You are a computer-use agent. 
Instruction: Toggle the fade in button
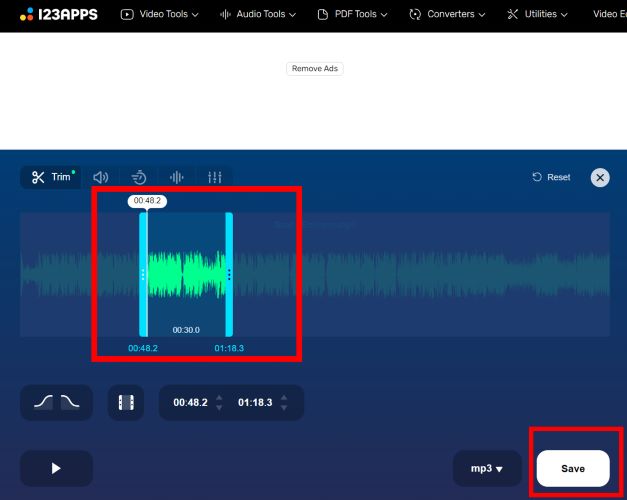pyautogui.click(x=43, y=402)
